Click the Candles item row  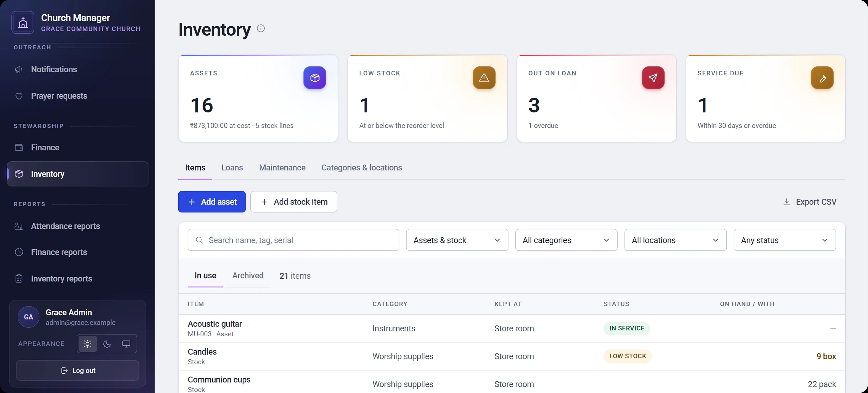[511, 357]
